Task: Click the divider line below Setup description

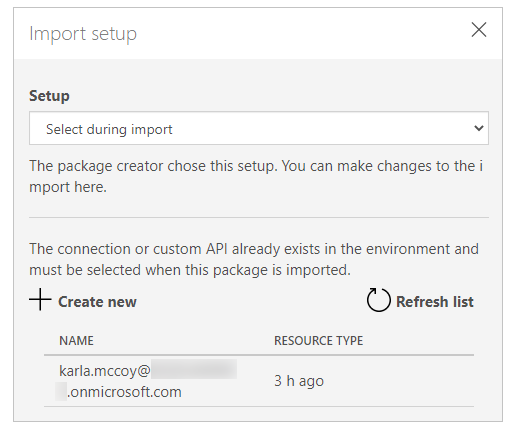Action: point(259,217)
